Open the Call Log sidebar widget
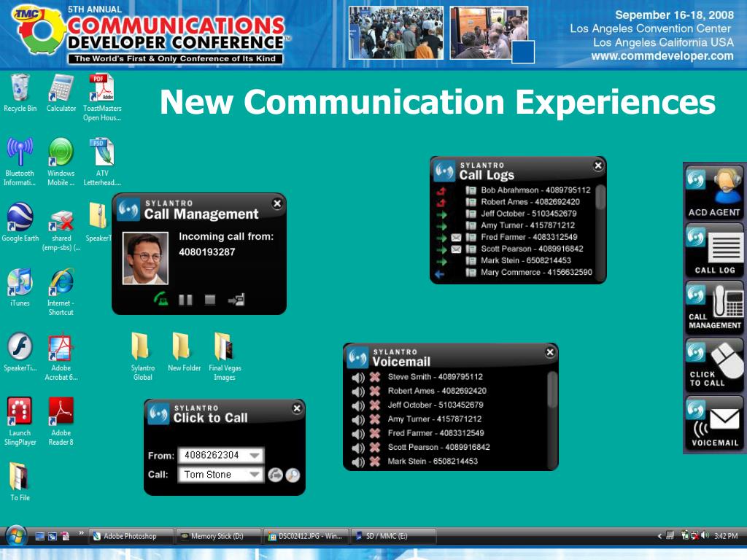This screenshot has width=747, height=560. tap(713, 251)
